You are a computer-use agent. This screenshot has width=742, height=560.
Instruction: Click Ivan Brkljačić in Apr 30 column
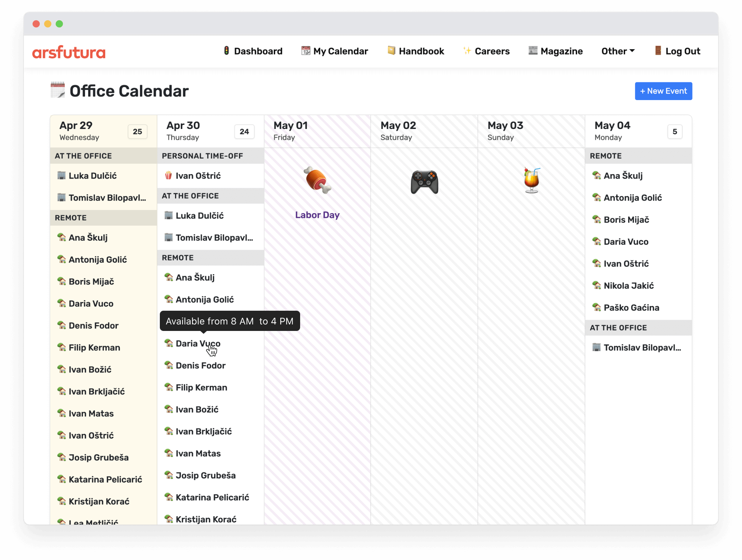204,431
